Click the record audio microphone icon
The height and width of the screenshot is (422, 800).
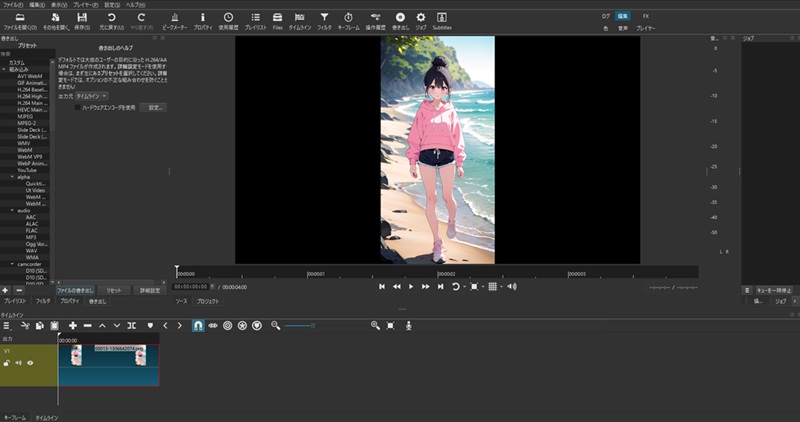tap(408, 326)
